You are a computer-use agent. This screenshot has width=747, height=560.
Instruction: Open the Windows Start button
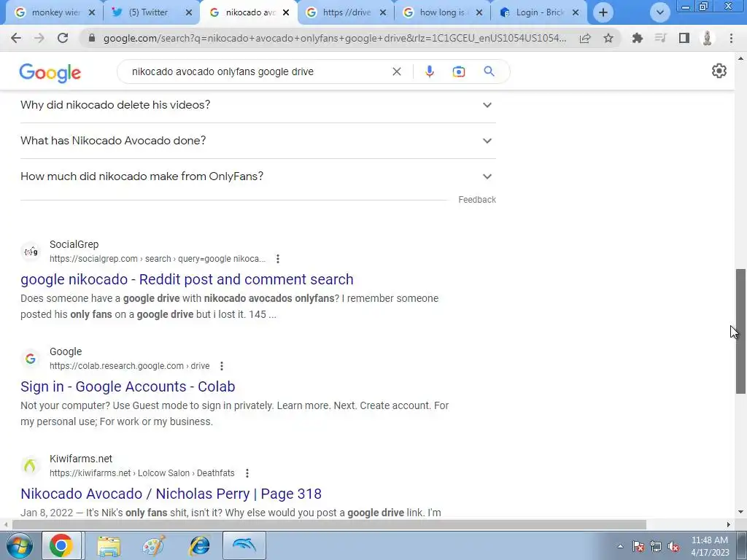[x=19, y=545]
